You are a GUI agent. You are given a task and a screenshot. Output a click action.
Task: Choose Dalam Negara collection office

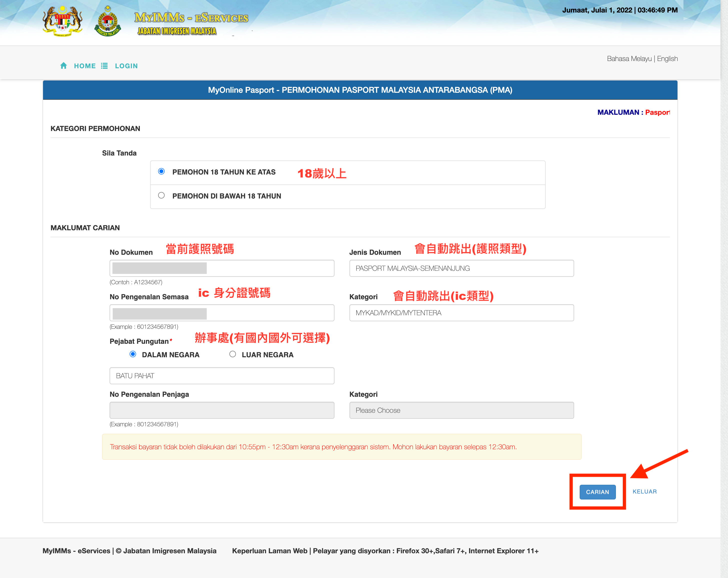133,354
